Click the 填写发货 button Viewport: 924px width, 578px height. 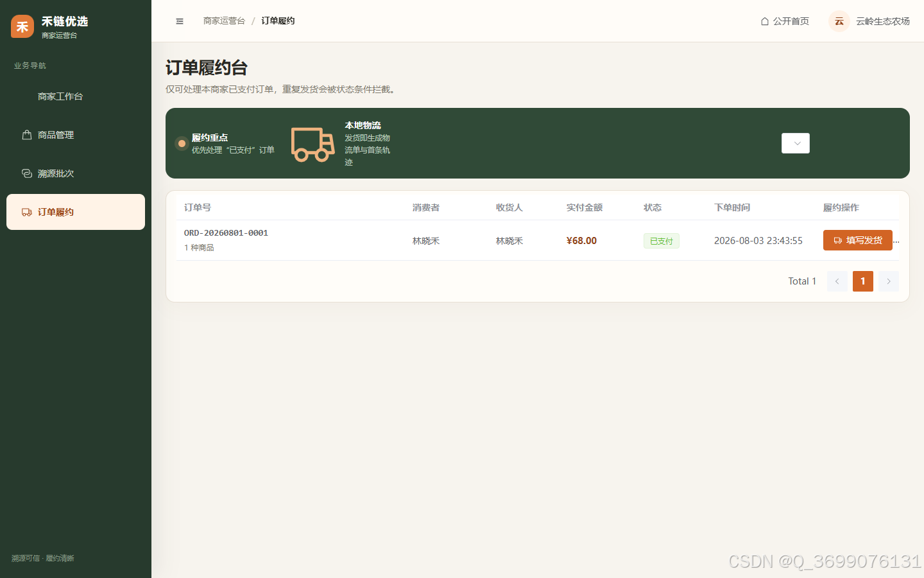[x=858, y=240]
